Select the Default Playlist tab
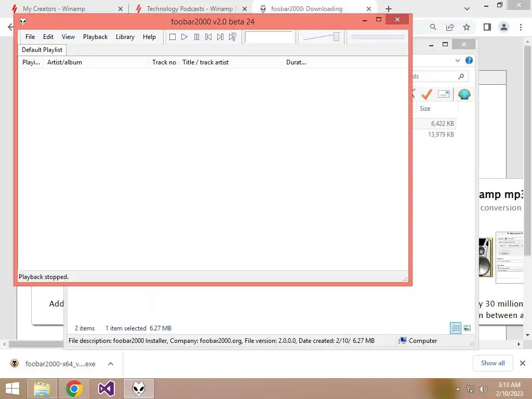 (42, 50)
